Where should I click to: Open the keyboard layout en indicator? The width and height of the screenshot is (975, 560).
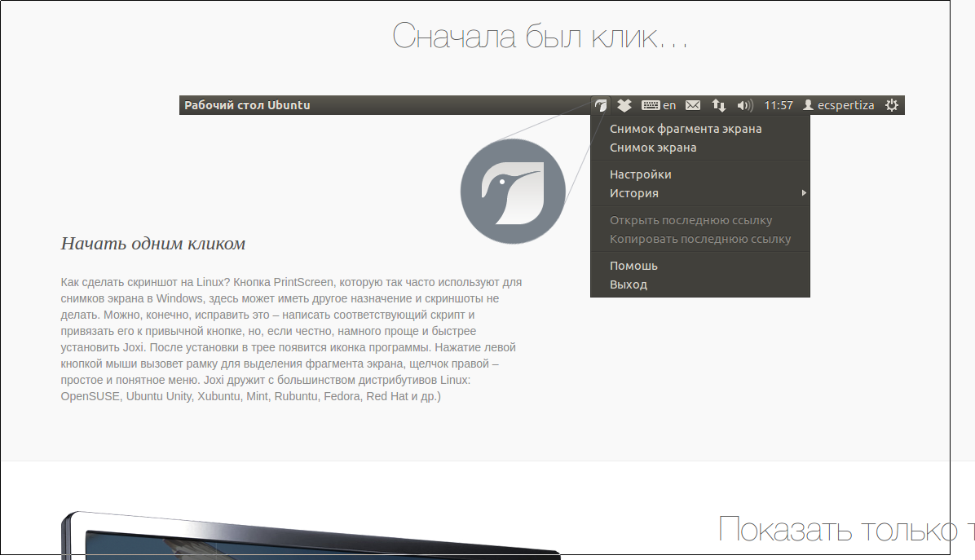pos(659,105)
